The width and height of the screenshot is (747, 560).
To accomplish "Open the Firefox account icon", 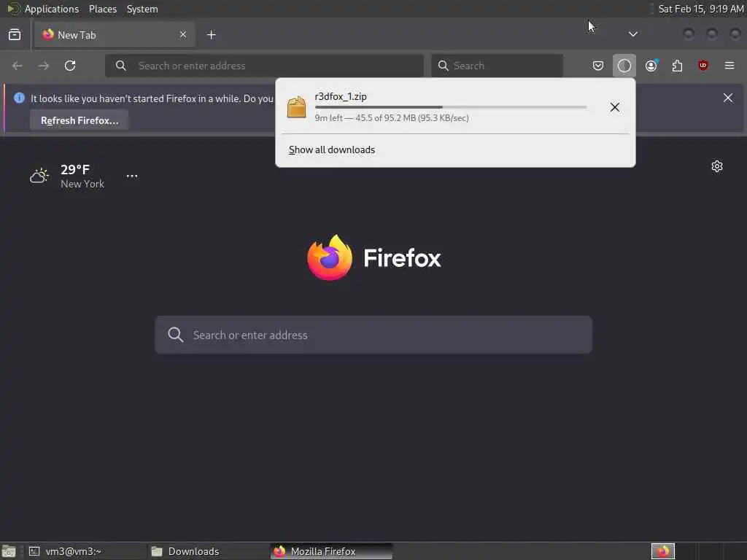I will 651,66.
